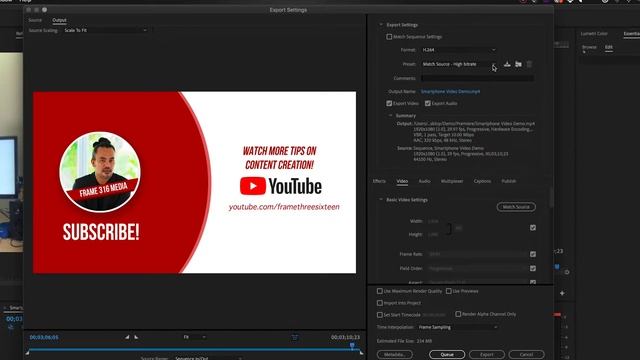
Task: Open Lumetri Color panel in the background window
Action: click(594, 33)
